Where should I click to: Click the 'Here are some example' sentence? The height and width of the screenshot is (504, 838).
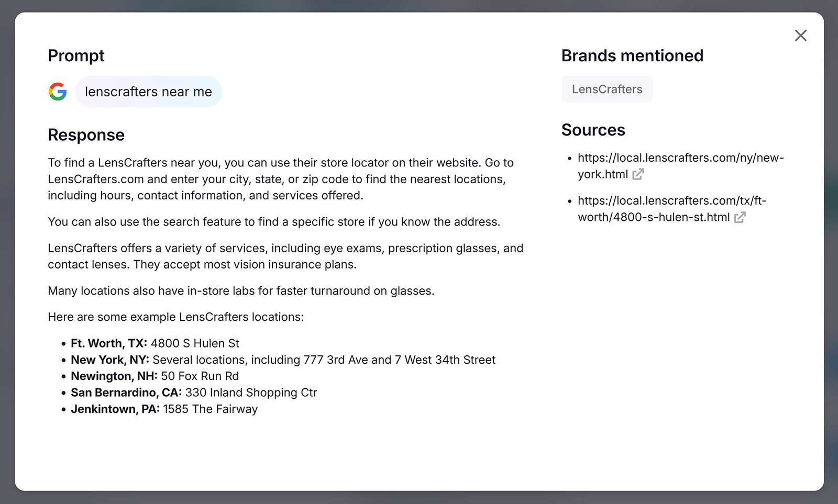pos(175,317)
